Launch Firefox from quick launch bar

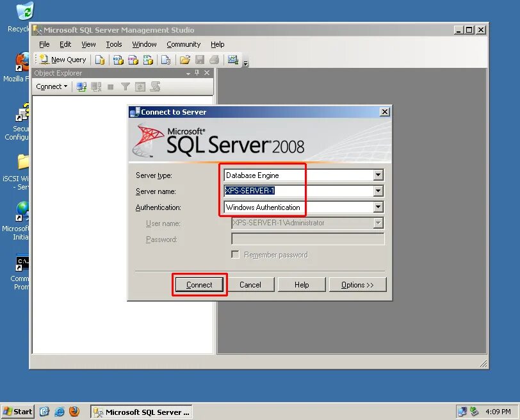click(x=74, y=412)
